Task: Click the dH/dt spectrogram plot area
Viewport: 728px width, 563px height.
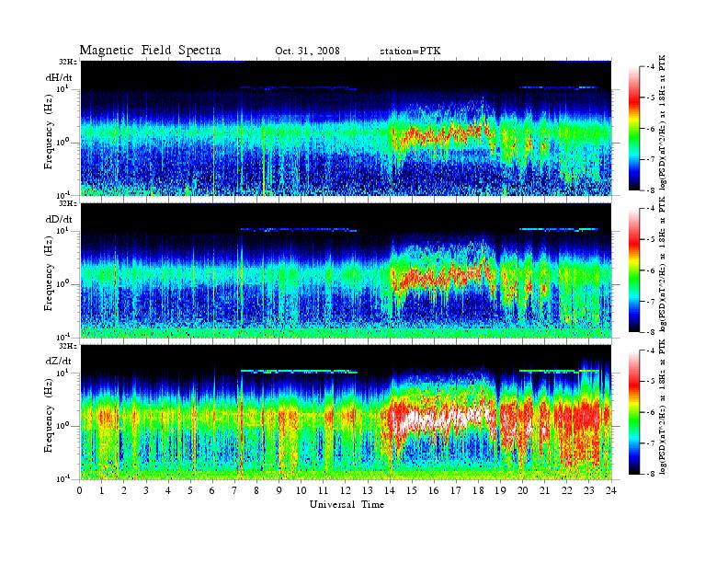Action: pyautogui.click(x=347, y=128)
